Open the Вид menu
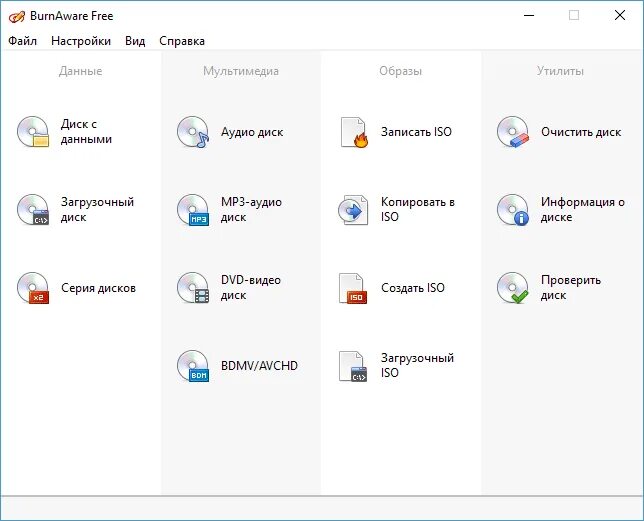This screenshot has height=521, width=644. 135,41
